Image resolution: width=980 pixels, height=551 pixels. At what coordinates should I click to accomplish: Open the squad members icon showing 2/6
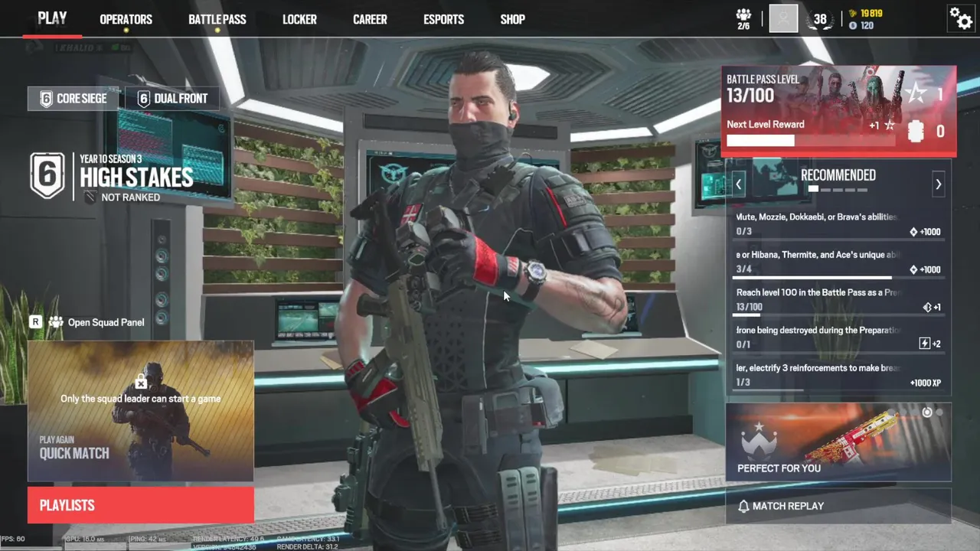pyautogui.click(x=743, y=19)
